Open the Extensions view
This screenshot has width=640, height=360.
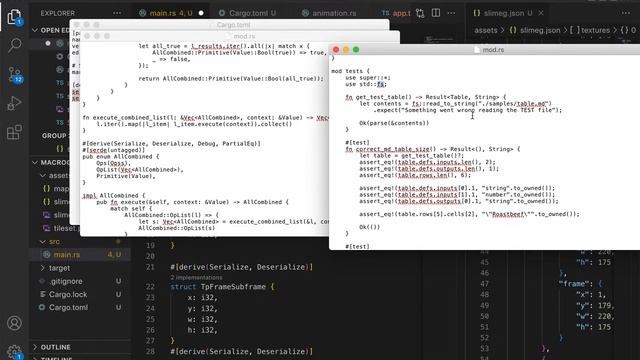pos(14,133)
